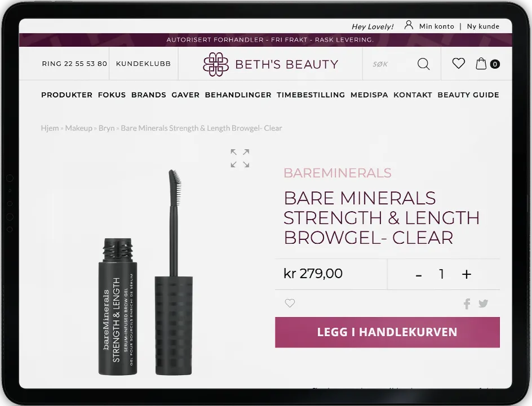Image resolution: width=532 pixels, height=406 pixels.
Task: Click the Beth's Beauty logo
Action: click(271, 64)
